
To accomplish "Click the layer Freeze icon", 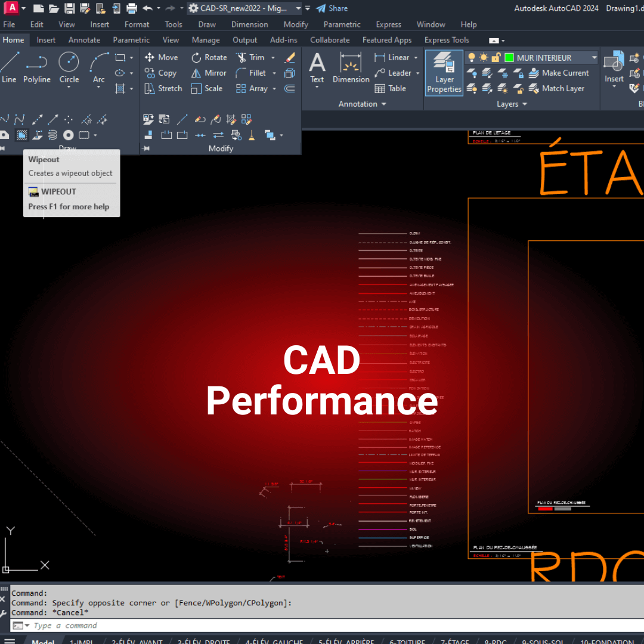I will pyautogui.click(x=502, y=73).
